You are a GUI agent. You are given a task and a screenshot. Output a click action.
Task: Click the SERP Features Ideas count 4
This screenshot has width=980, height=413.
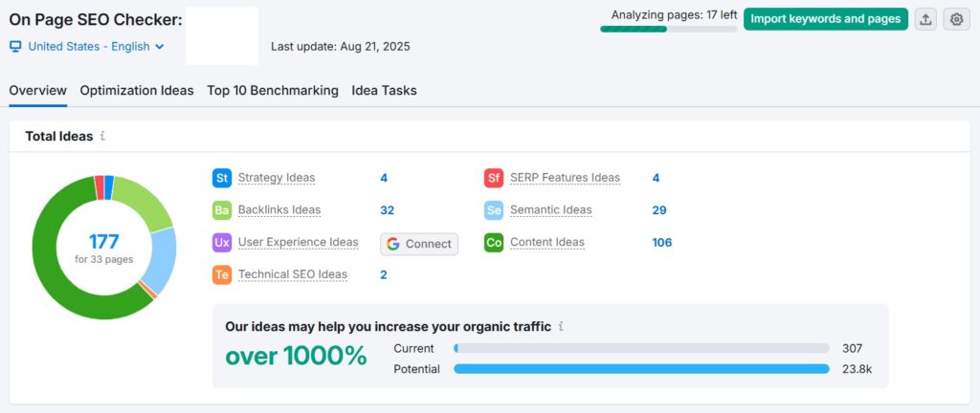[x=656, y=178]
